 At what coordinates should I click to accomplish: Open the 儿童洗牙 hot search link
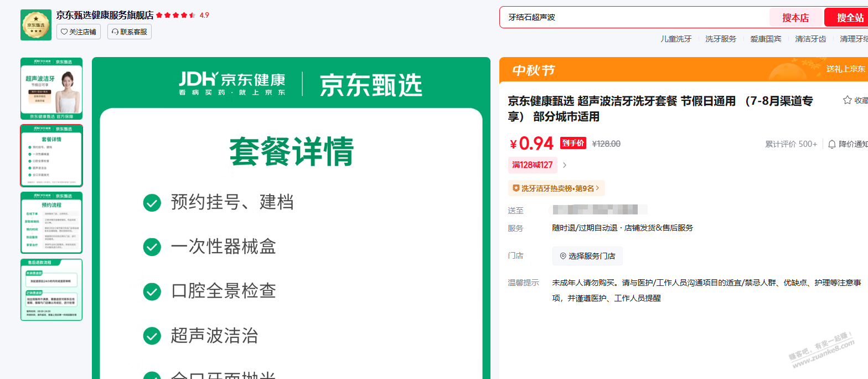coord(676,39)
